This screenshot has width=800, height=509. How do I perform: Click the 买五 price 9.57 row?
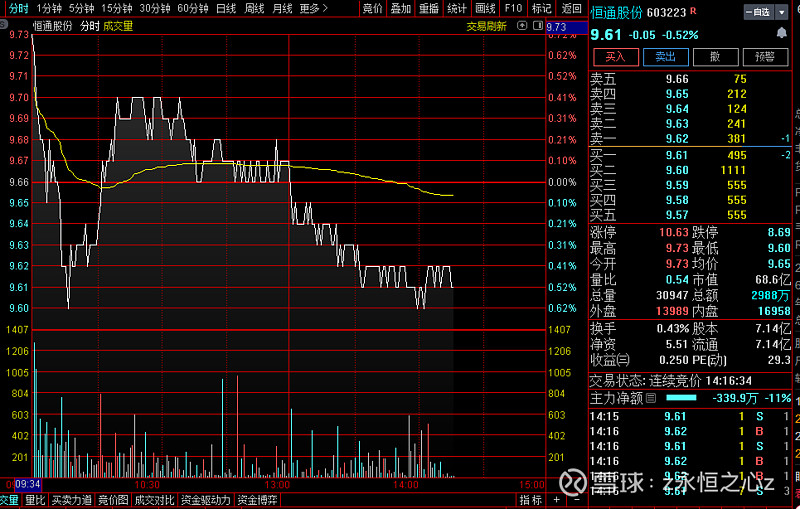point(689,215)
